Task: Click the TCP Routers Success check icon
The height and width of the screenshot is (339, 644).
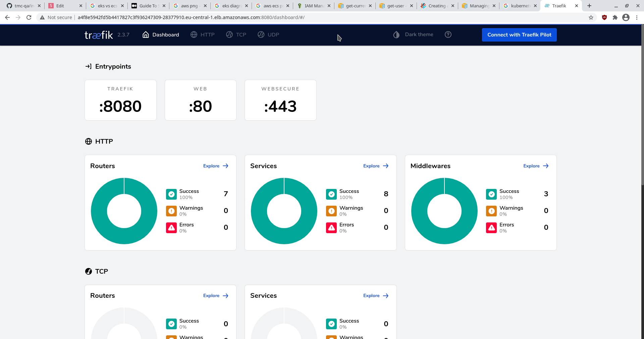Action: (171, 324)
